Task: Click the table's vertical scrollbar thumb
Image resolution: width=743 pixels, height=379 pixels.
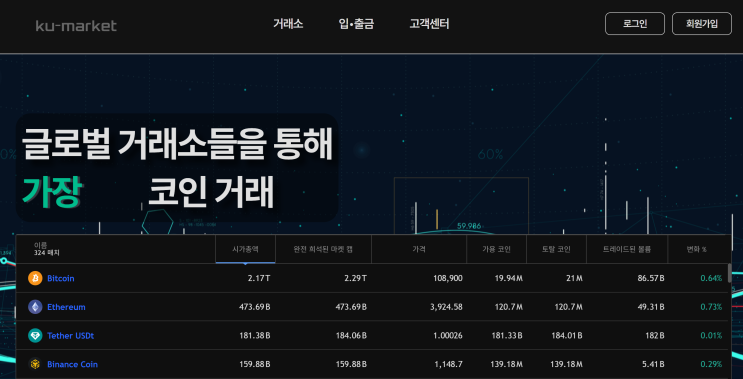Action: click(729, 273)
